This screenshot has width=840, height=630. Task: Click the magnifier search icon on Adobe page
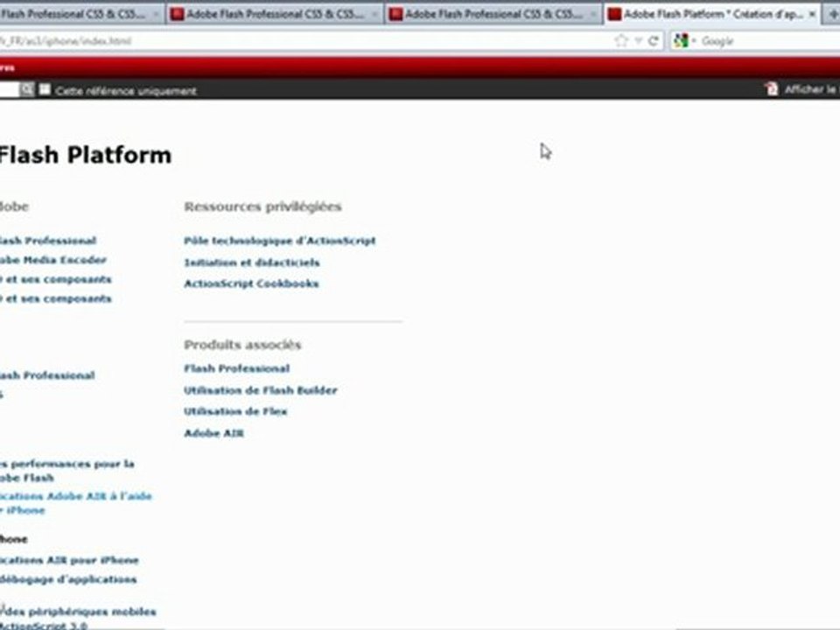pyautogui.click(x=27, y=89)
